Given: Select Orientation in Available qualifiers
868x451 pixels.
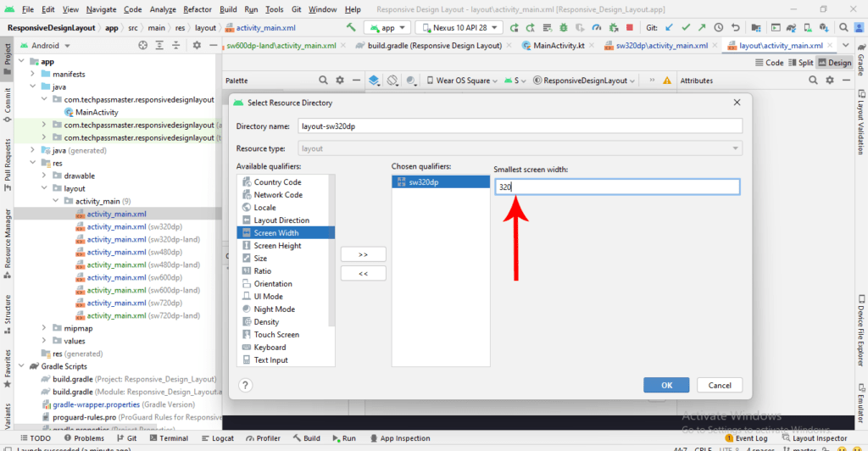Looking at the screenshot, I should 272,283.
